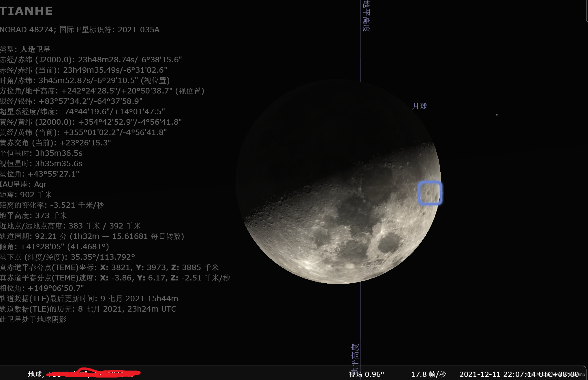Click the blue selection marker on the Moon's limb
Screen dimensions: 588x380
point(430,193)
